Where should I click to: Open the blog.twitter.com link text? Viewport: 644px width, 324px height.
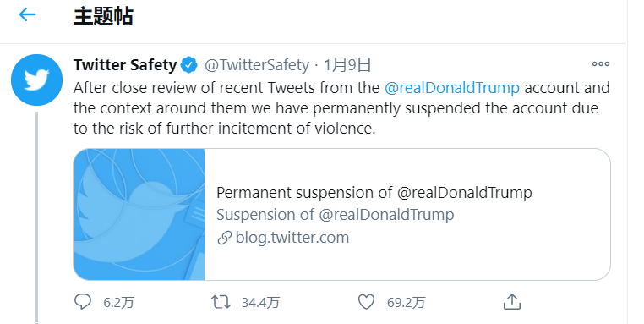click(x=292, y=238)
